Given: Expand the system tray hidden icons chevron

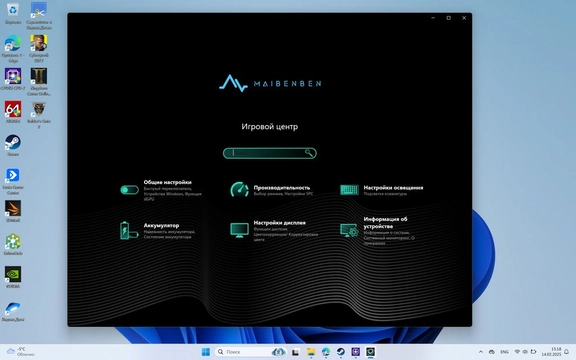Looking at the screenshot, I should tap(481, 352).
